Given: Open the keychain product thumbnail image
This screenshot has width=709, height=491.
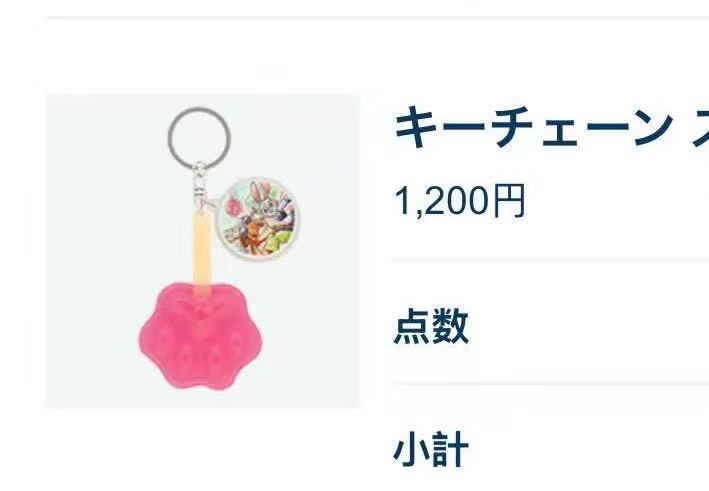Looking at the screenshot, I should 202,251.
